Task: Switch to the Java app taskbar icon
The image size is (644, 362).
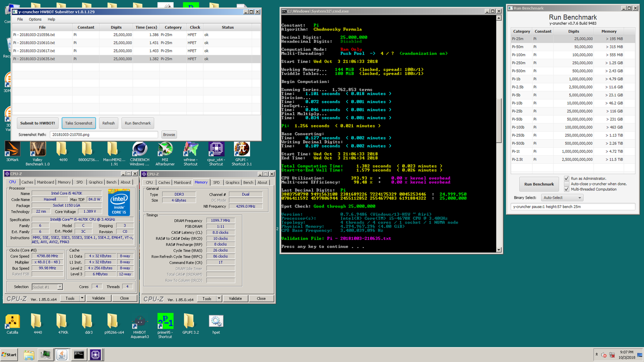Action: [x=62, y=355]
